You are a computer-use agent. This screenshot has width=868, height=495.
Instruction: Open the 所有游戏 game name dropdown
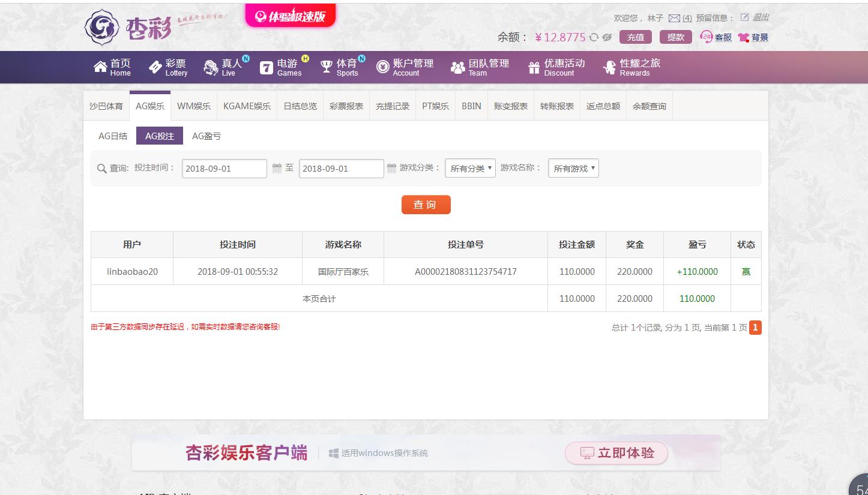point(573,168)
